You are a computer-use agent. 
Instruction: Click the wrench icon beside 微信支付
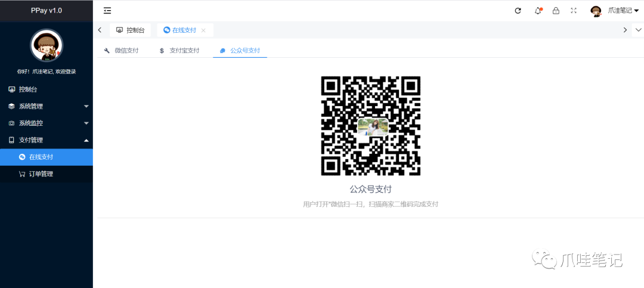click(107, 51)
